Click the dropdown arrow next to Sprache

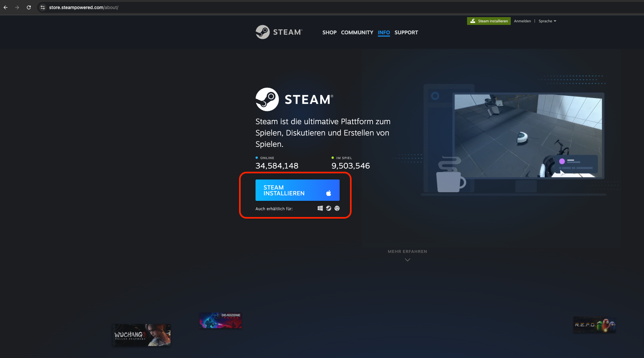pos(555,21)
